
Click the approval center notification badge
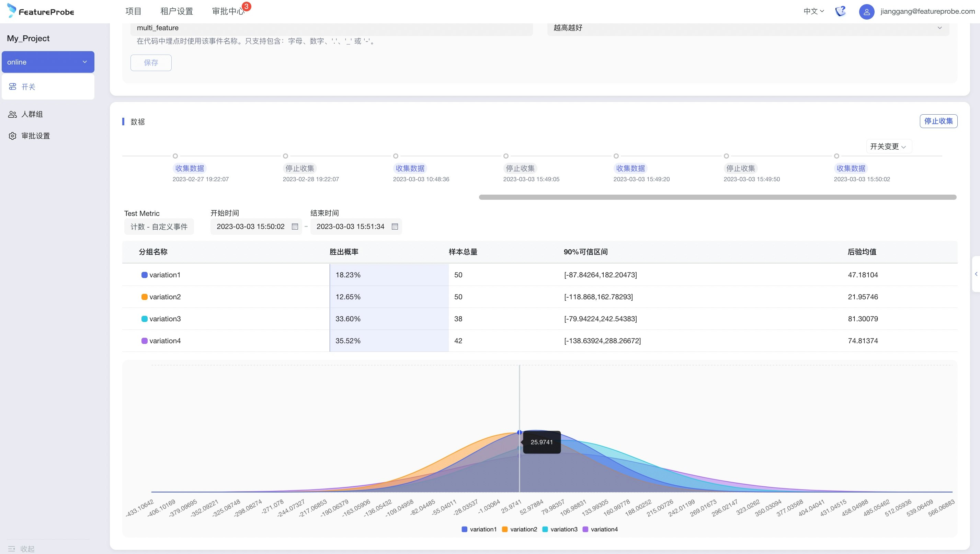(x=246, y=7)
